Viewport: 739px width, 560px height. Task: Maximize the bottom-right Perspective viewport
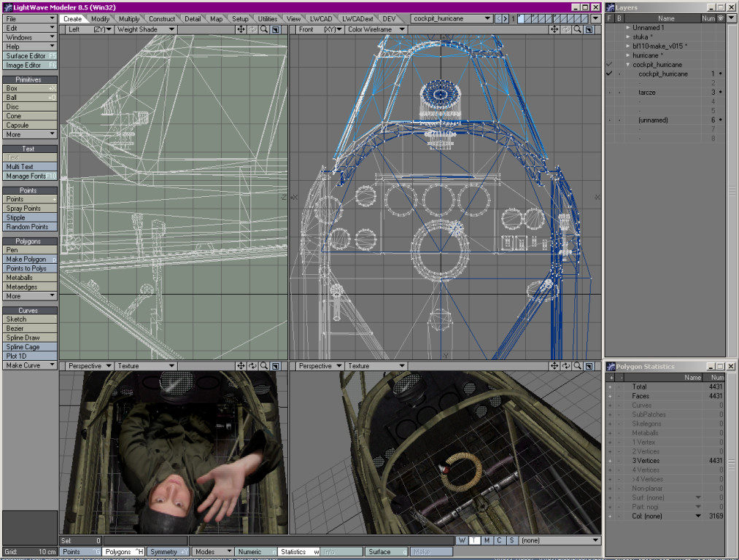(589, 366)
